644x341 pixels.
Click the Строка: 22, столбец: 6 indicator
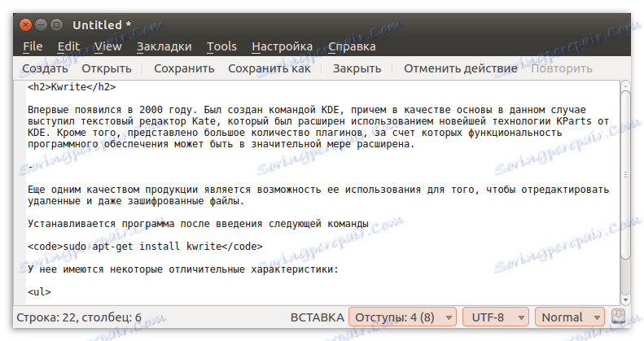pyautogui.click(x=79, y=317)
